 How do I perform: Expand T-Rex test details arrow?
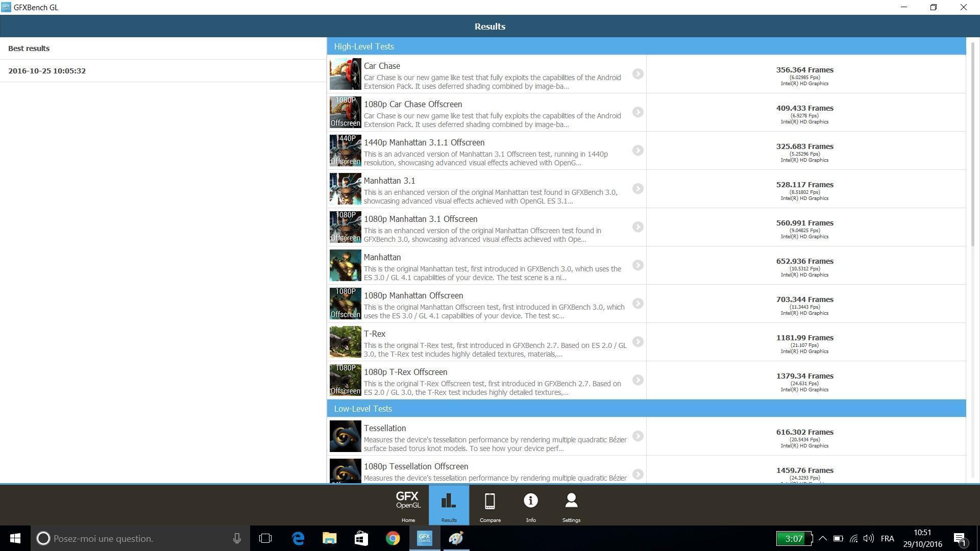[x=638, y=342]
